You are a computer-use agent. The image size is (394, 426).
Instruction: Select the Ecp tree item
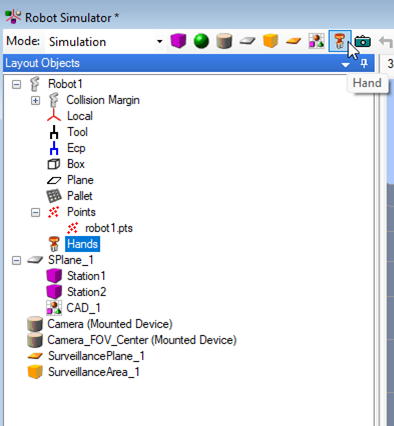tap(76, 148)
